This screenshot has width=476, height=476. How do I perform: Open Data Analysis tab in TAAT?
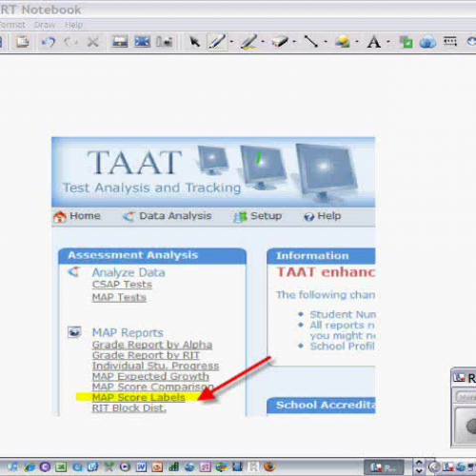point(175,216)
